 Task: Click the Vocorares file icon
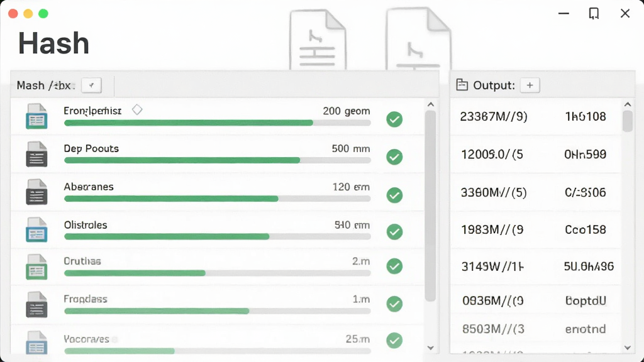(36, 343)
